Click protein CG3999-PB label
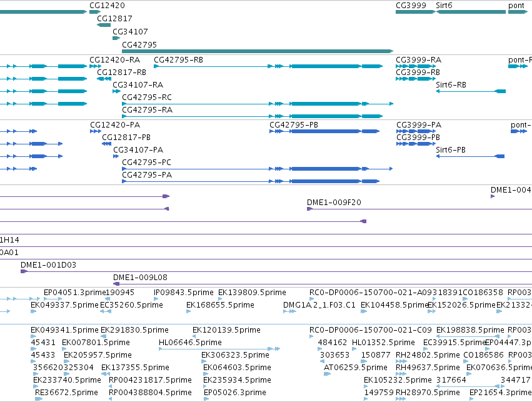This screenshot has width=532, height=402. tap(418, 138)
